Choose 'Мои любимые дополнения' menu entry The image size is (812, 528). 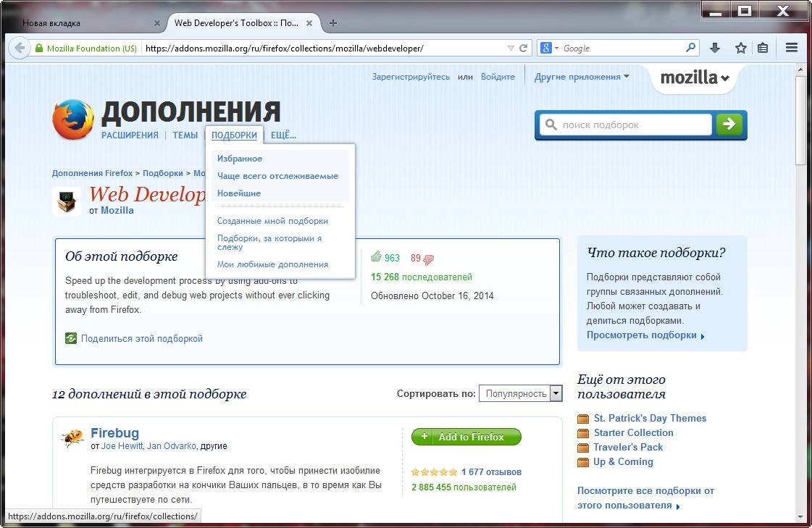click(272, 264)
